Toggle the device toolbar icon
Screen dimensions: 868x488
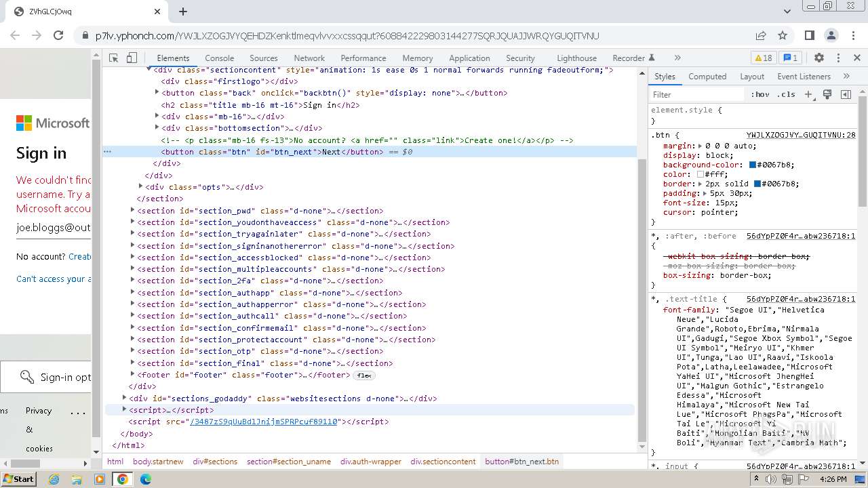132,58
